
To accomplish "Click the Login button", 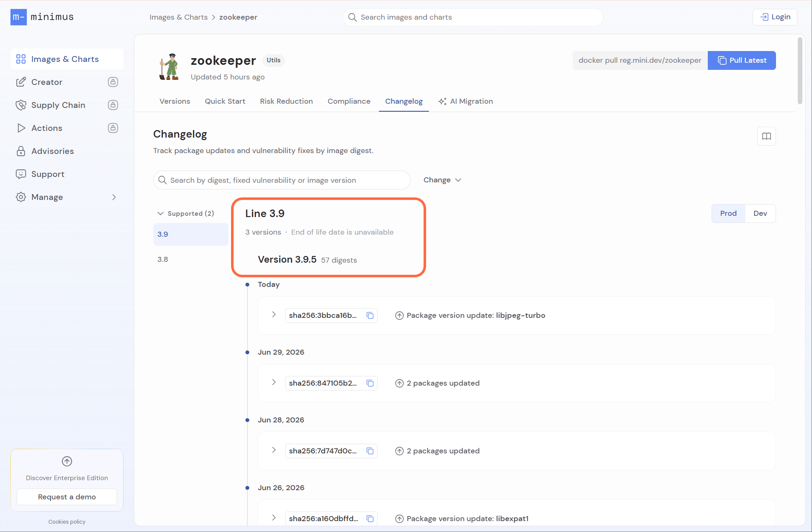I will [775, 17].
